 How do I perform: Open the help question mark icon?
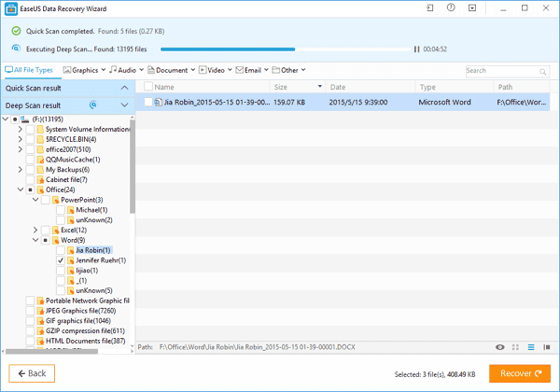tap(451, 7)
